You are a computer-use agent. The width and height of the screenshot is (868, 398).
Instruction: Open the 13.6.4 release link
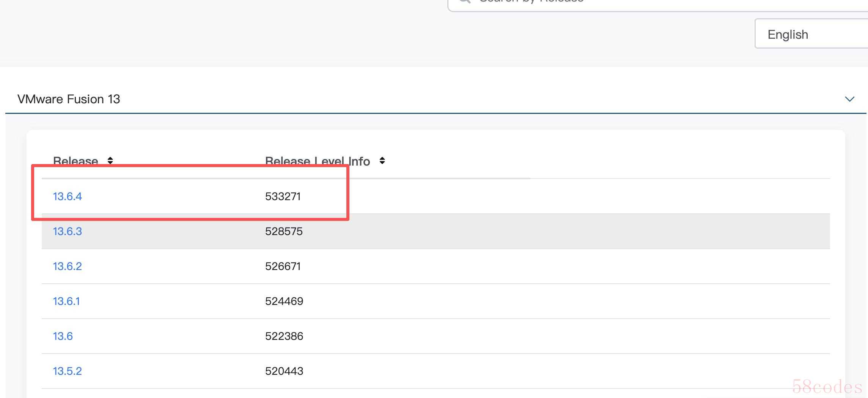[67, 196]
